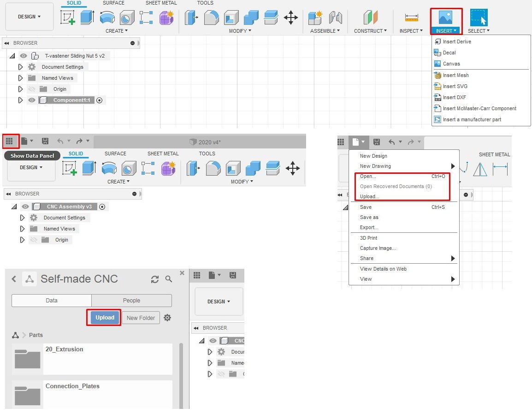The height and width of the screenshot is (414, 532).
Task: Click Offset Plane icon under Construct
Action: click(x=370, y=18)
